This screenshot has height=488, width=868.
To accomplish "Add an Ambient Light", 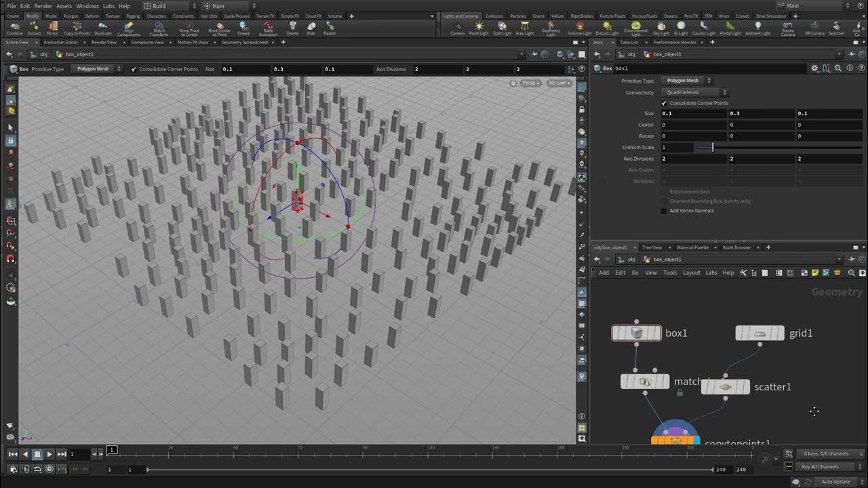I will (x=757, y=28).
